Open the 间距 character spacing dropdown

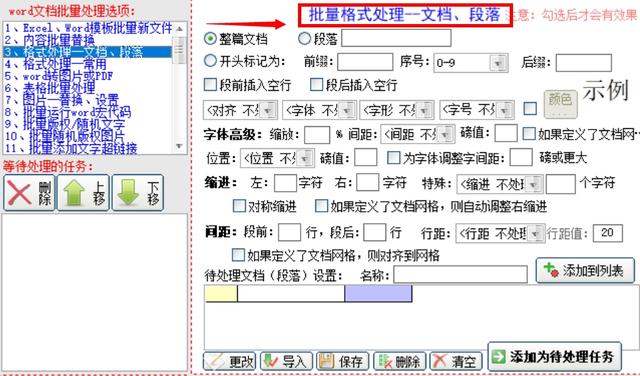[418, 134]
